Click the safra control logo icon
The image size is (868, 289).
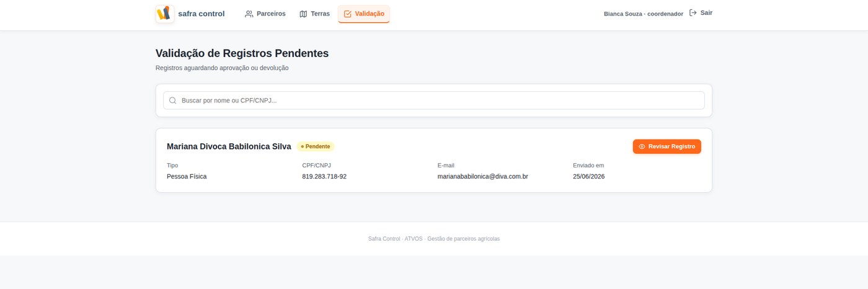click(165, 14)
